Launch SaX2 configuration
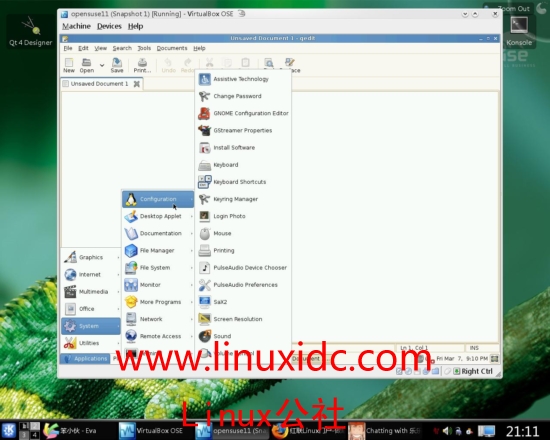 [x=243, y=302]
